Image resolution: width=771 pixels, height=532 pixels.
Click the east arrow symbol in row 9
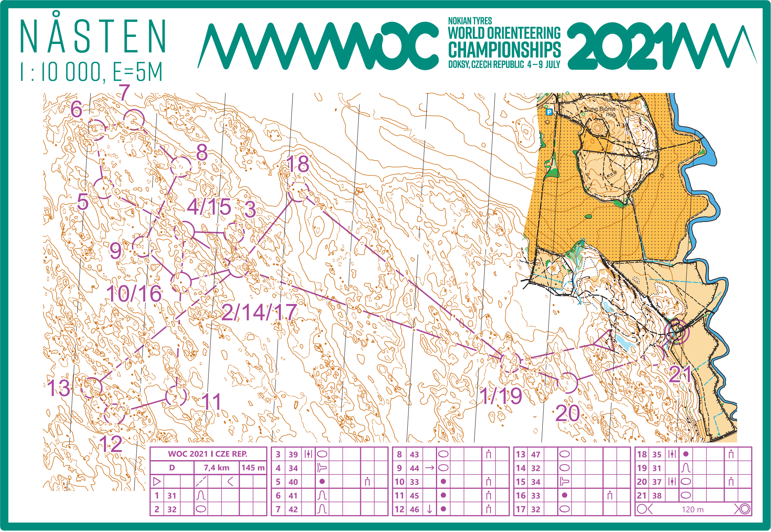coord(430,468)
